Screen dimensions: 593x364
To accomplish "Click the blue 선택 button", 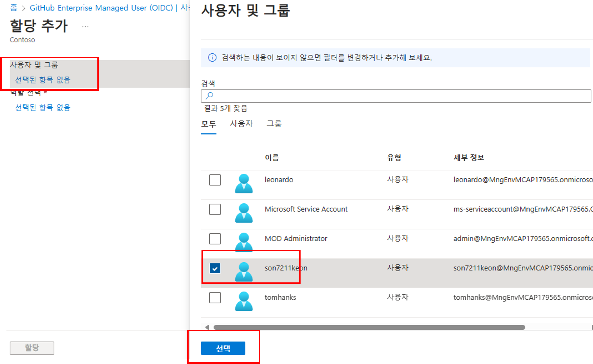I will click(x=223, y=348).
